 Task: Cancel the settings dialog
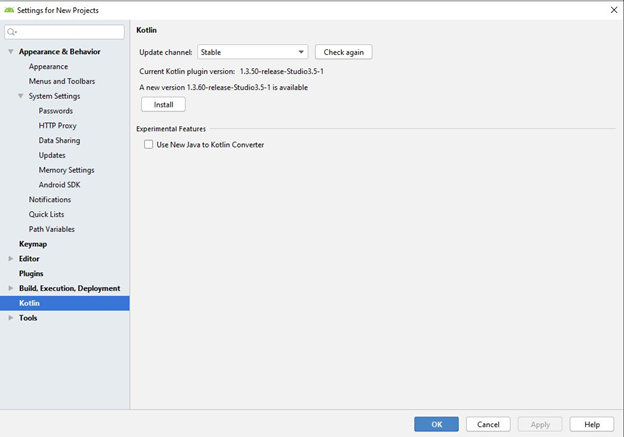pos(488,424)
